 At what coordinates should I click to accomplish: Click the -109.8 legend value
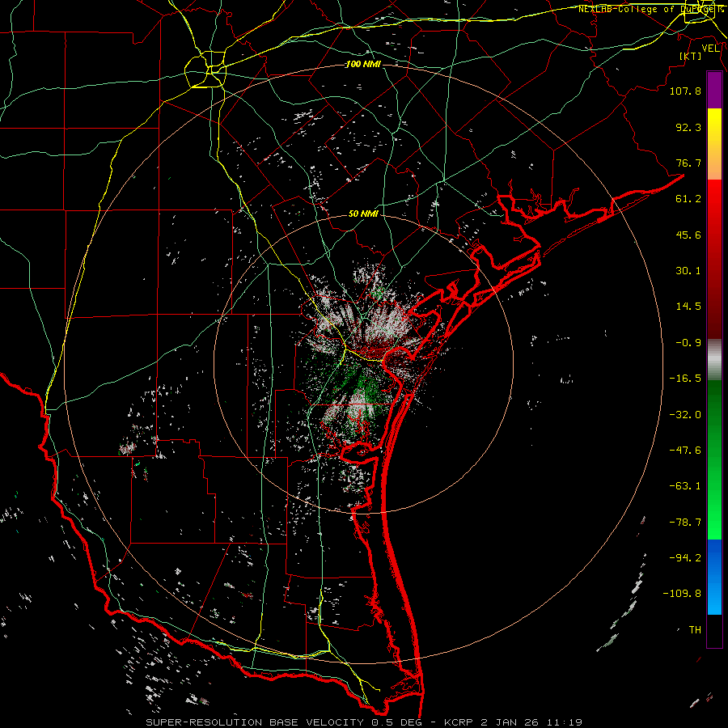[682, 594]
